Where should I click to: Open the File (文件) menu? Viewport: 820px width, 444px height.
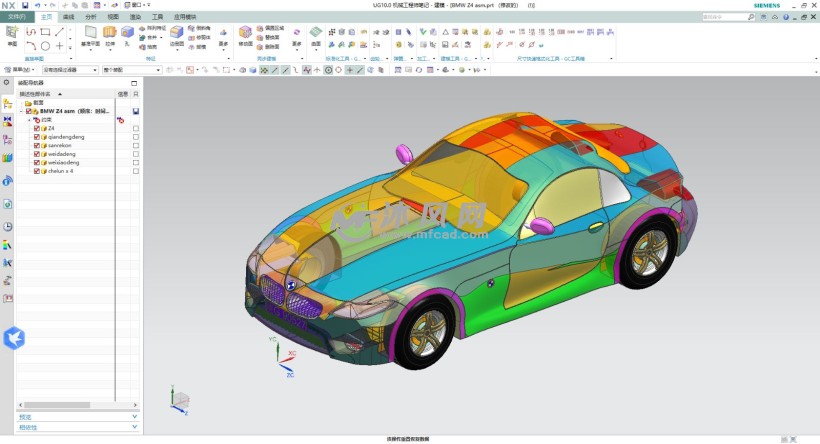click(17, 17)
